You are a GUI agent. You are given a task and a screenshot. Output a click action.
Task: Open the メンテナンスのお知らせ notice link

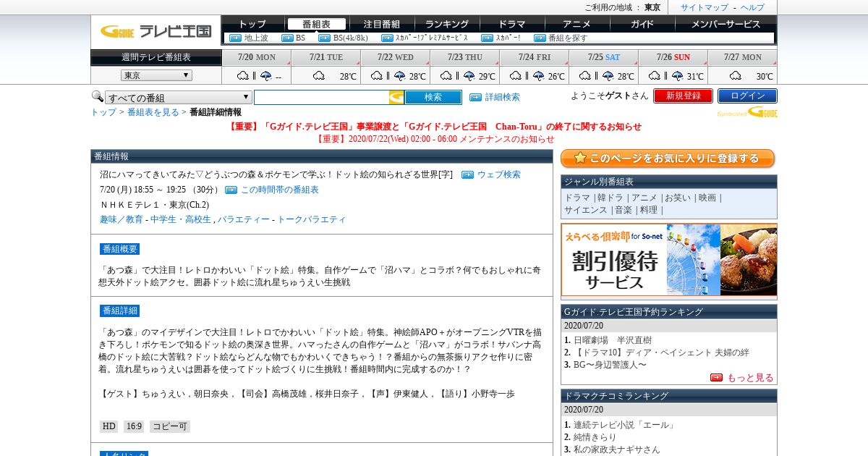435,139
